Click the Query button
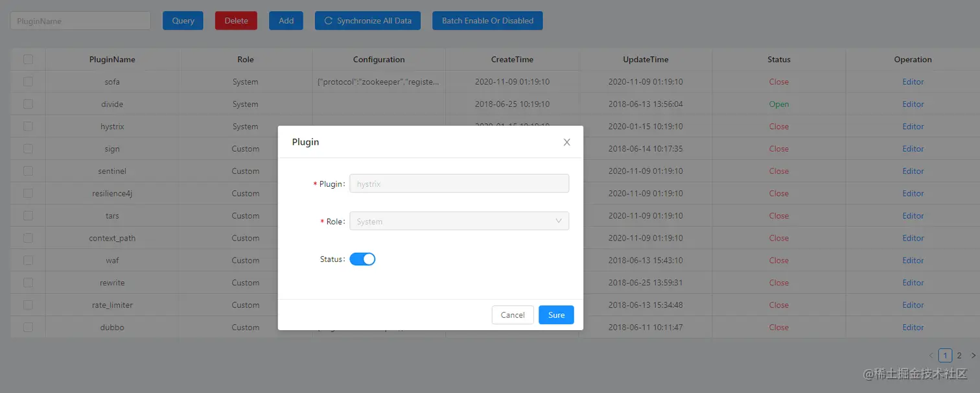This screenshot has height=393, width=980. pyautogui.click(x=183, y=21)
